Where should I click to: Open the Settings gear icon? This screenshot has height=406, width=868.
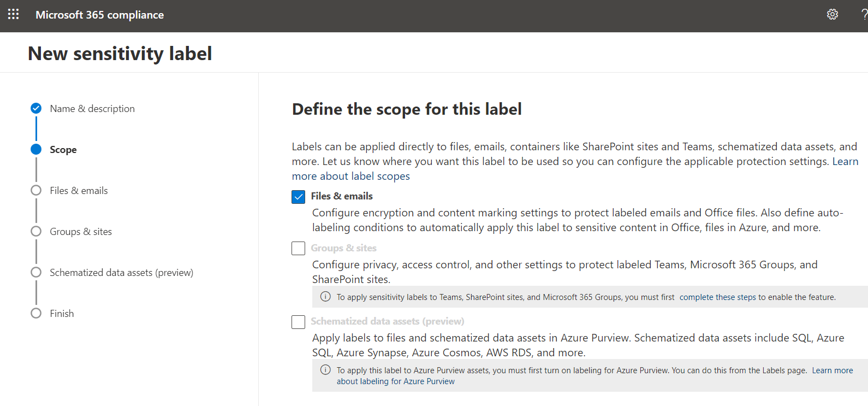(x=832, y=14)
